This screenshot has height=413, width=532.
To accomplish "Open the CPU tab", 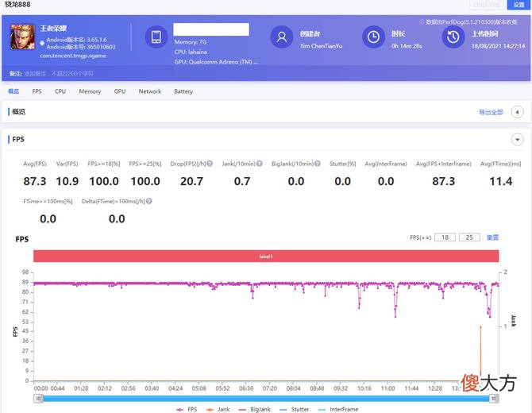I will (60, 91).
